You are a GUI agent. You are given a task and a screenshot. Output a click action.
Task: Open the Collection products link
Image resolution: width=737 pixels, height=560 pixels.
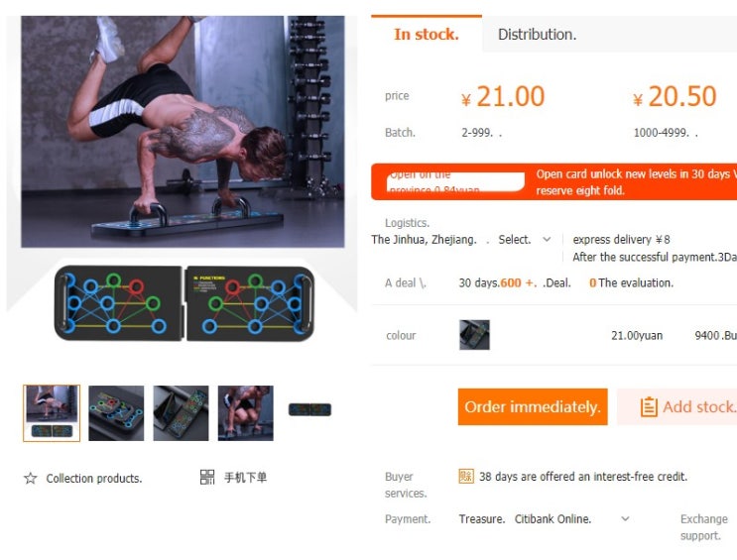(x=94, y=479)
